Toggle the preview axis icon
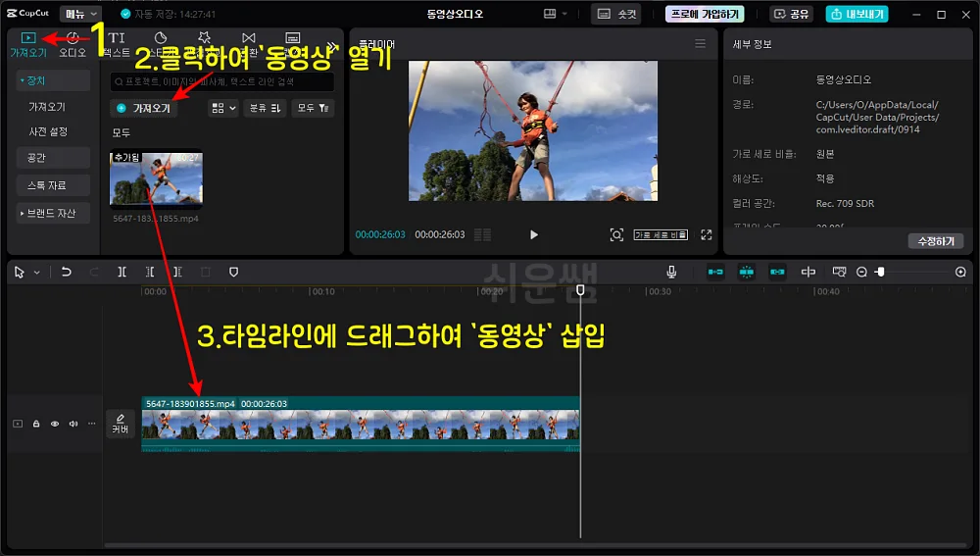The image size is (980, 556). point(808,272)
